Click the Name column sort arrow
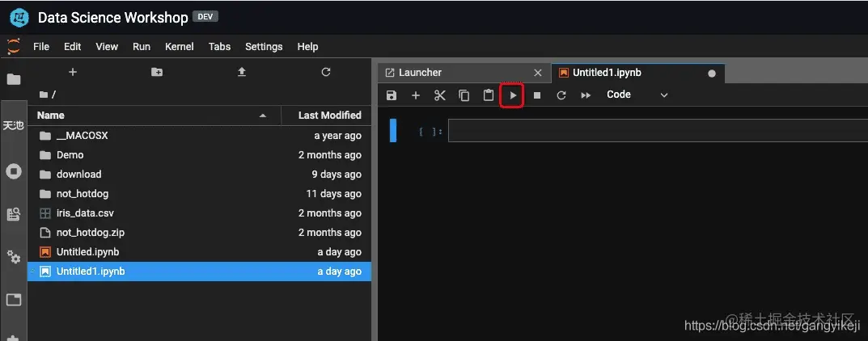 [263, 116]
